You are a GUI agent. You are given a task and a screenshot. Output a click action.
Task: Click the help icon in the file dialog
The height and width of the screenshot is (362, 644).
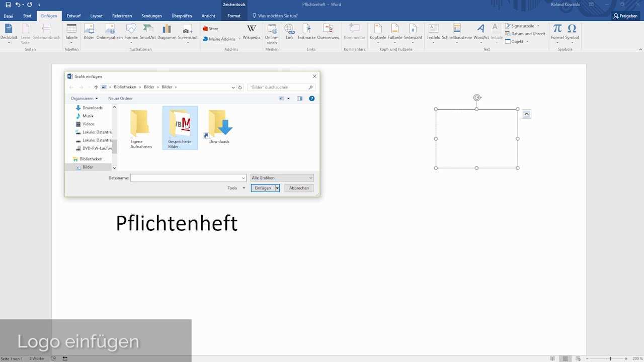click(x=312, y=99)
